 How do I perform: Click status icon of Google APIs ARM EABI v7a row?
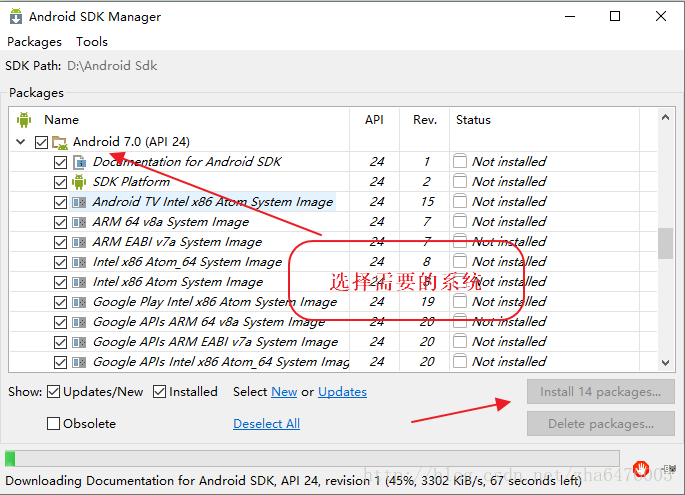tap(460, 341)
